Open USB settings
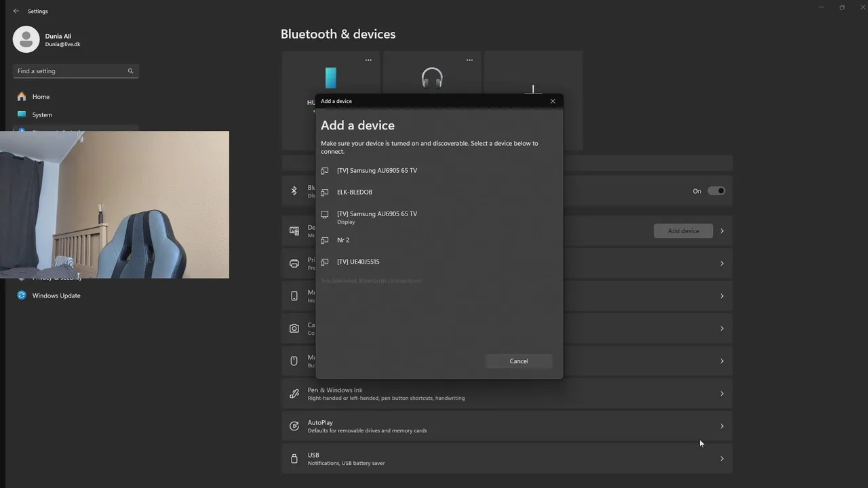This screenshot has width=868, height=488. [x=507, y=459]
